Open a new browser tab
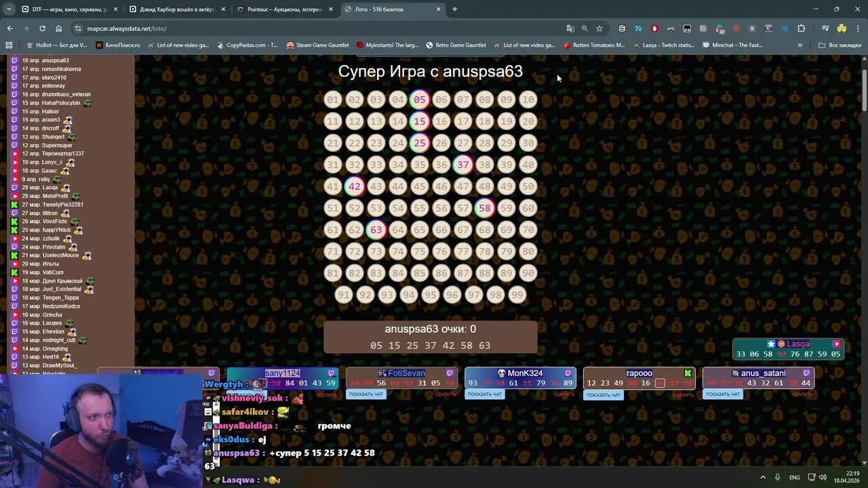This screenshot has height=488, width=868. click(x=454, y=9)
